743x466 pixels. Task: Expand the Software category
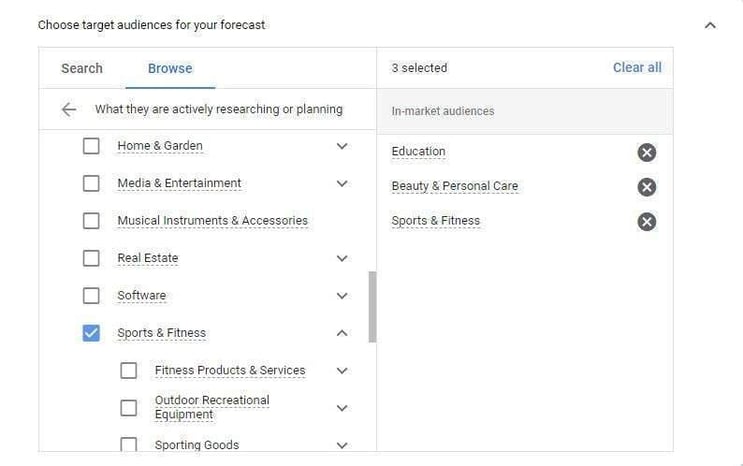pyautogui.click(x=342, y=296)
